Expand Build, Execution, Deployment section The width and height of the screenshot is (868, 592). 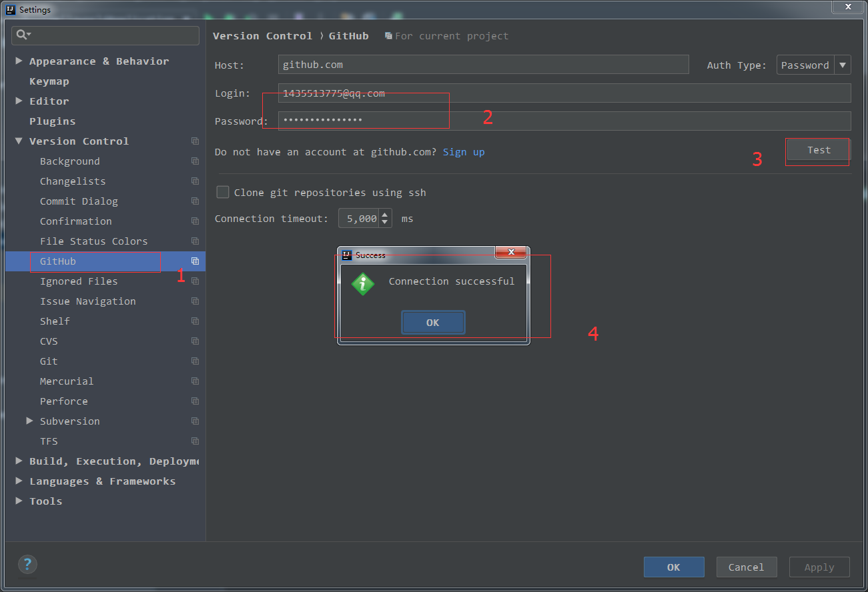[19, 461]
